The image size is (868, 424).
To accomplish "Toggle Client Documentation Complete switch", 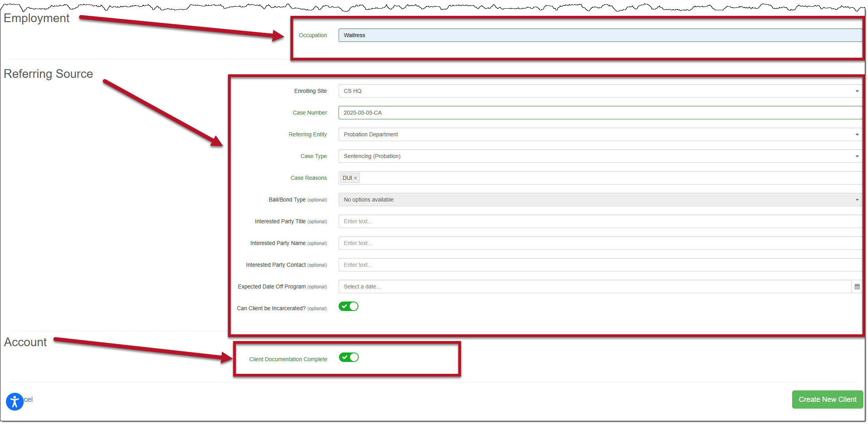I will pyautogui.click(x=348, y=358).
